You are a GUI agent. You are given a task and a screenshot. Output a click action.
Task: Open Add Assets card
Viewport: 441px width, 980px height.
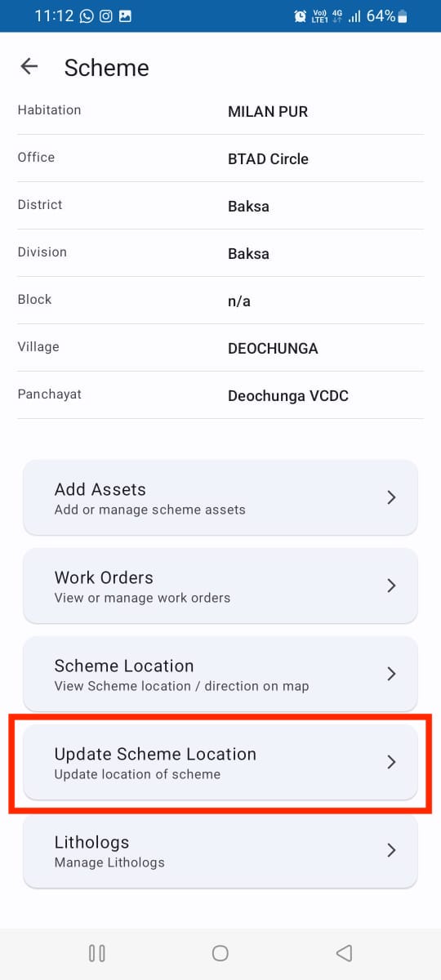[220, 498]
